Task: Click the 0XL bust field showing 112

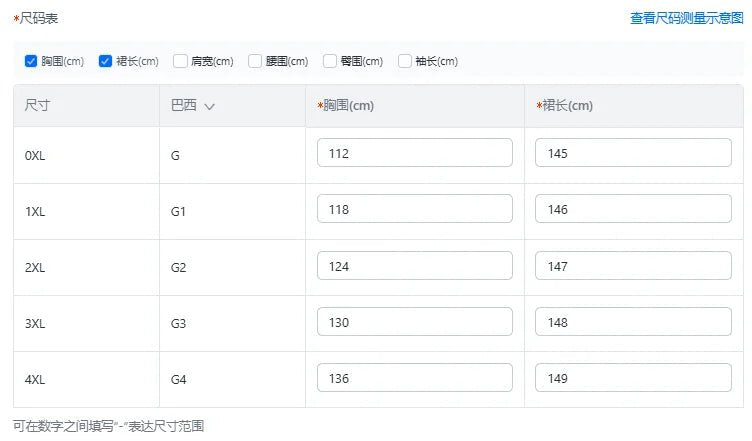Action: (x=415, y=153)
